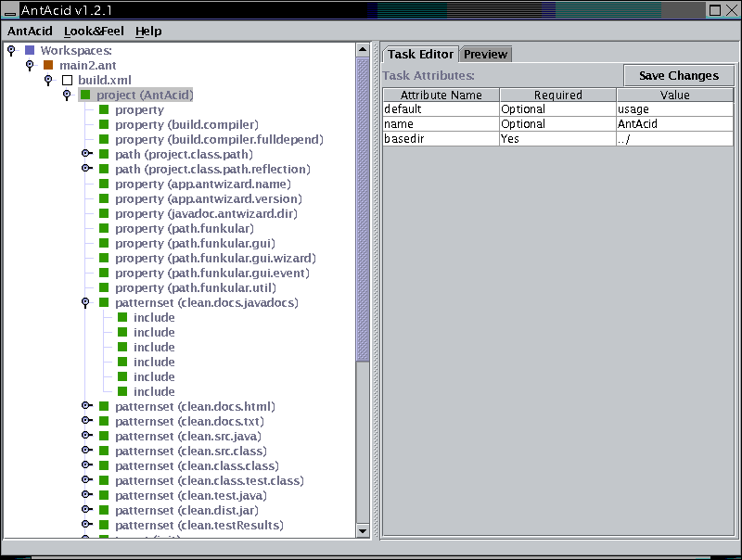Expand the path (project.class.path.reflection) node
The width and height of the screenshot is (742, 560).
pyautogui.click(x=85, y=169)
